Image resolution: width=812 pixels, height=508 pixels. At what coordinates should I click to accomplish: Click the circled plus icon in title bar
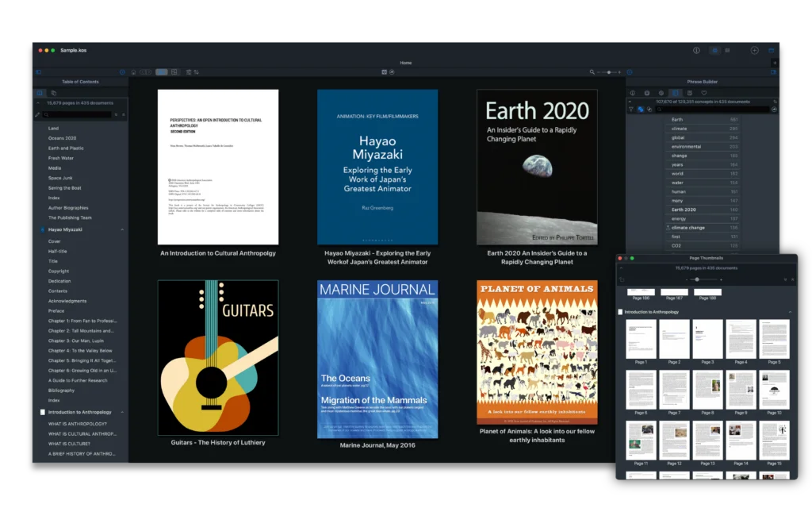[x=754, y=50]
